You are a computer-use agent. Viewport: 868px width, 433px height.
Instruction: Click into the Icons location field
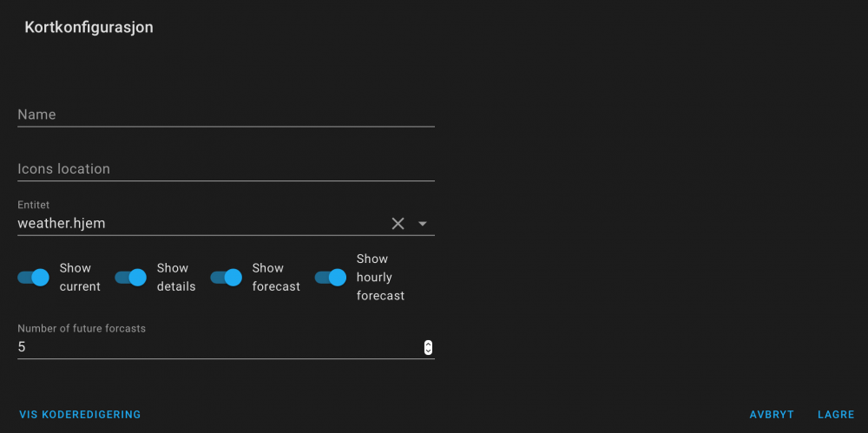click(226, 169)
